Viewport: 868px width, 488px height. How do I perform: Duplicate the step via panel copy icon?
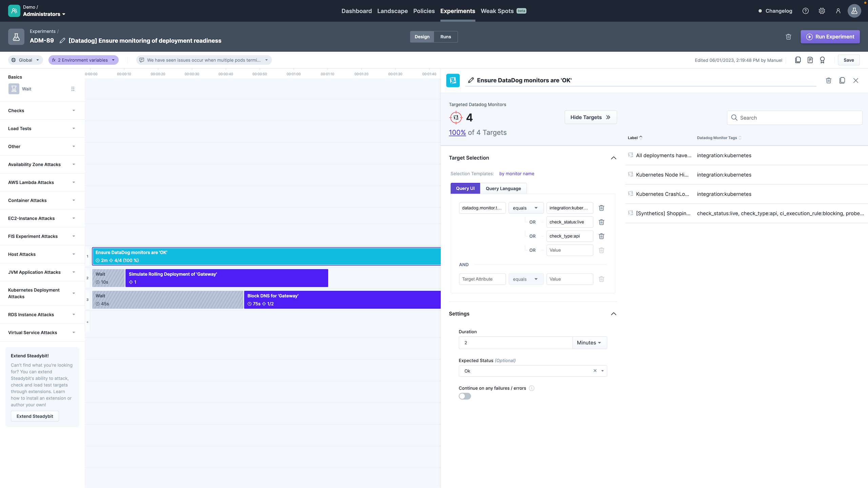842,80
